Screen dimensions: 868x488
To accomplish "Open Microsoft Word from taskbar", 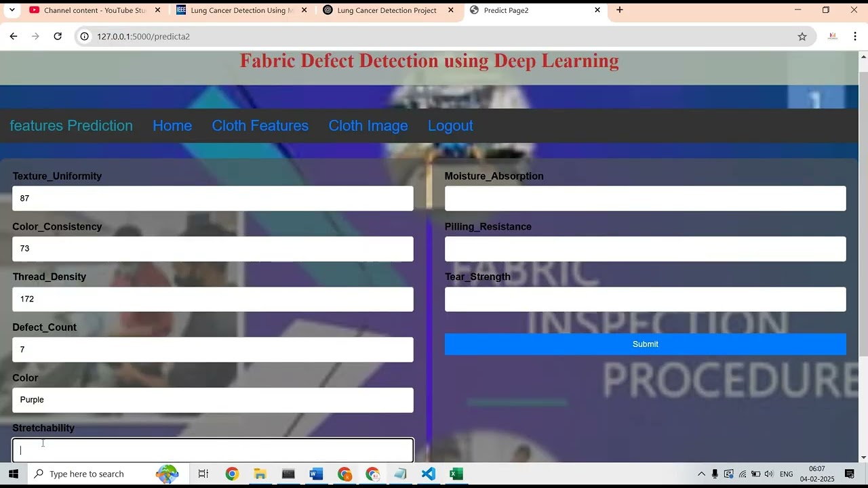I will coord(316,474).
